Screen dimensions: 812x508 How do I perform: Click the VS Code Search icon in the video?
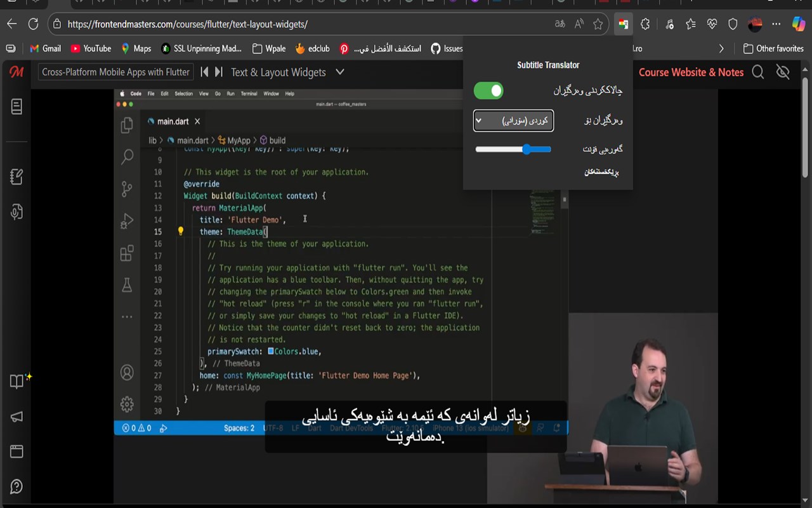point(127,156)
